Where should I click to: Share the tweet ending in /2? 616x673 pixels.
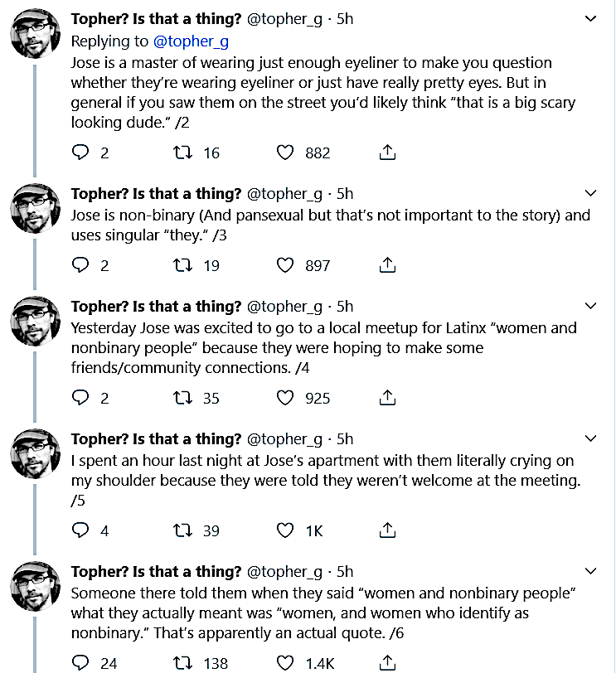point(387,153)
